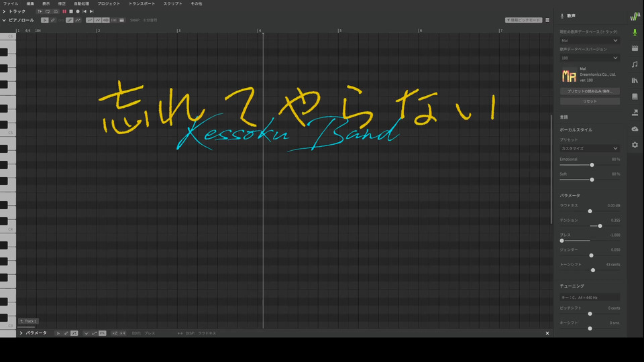The width and height of the screenshot is (644, 362).
Task: Jump to the start with rewind button
Action: 85,11
